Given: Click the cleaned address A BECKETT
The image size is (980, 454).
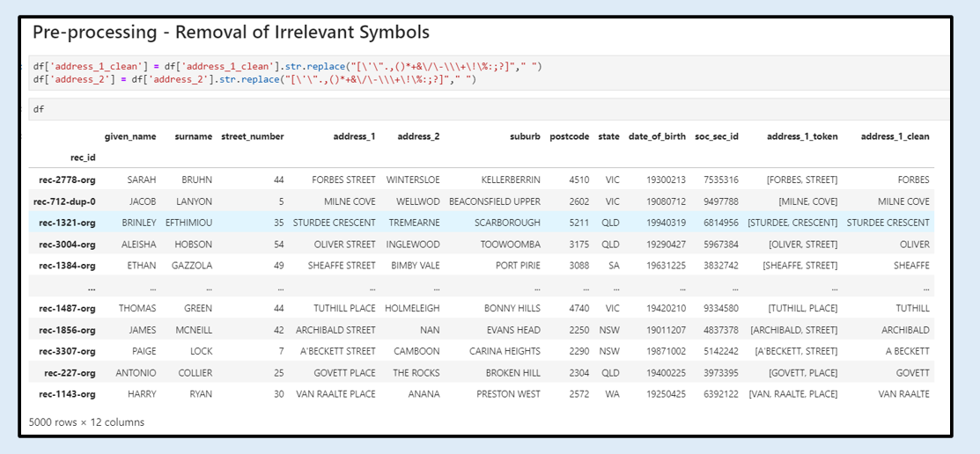Looking at the screenshot, I should [x=908, y=351].
